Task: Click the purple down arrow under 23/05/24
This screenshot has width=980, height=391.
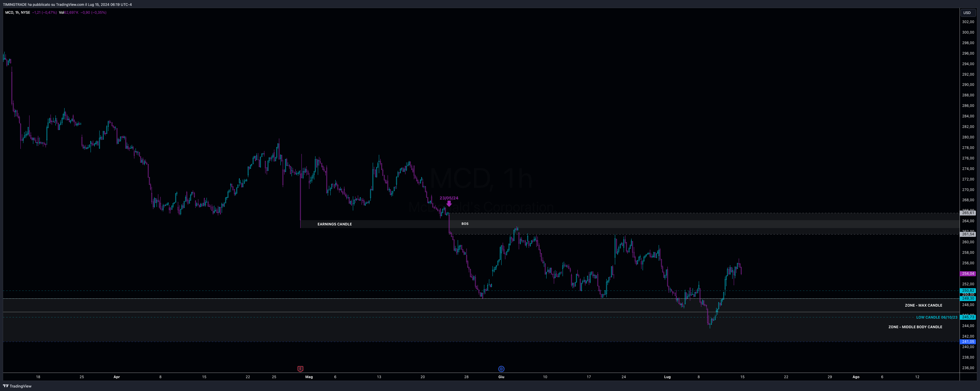Action: pyautogui.click(x=449, y=204)
